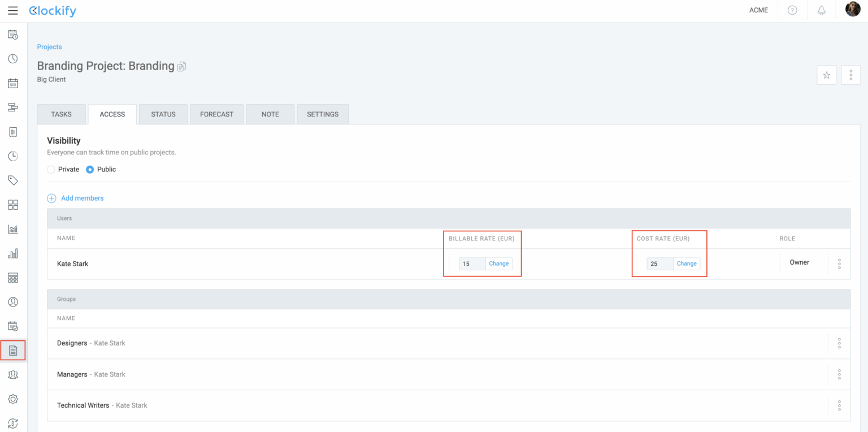The height and width of the screenshot is (432, 868).
Task: Click the help question mark icon
Action: [x=792, y=11]
